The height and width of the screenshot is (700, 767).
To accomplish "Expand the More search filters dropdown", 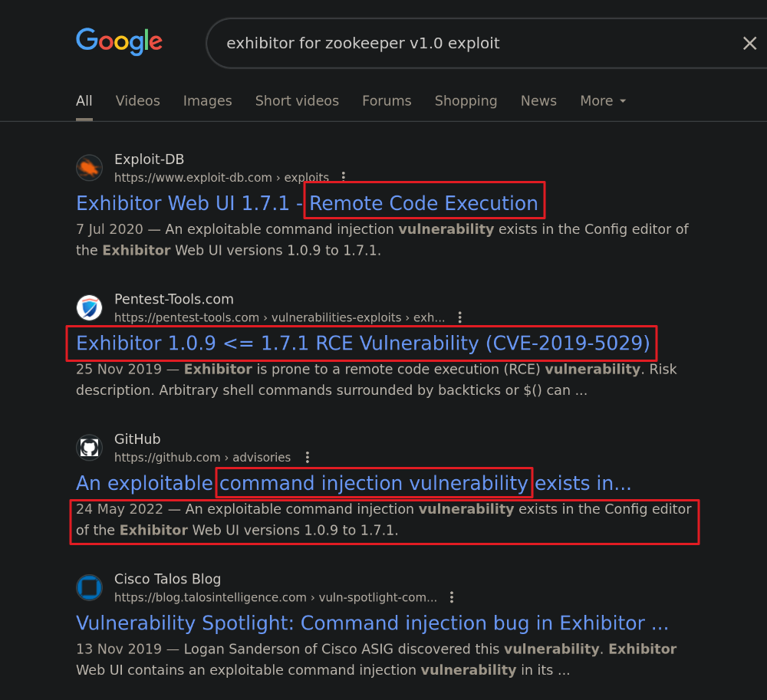I will (603, 101).
